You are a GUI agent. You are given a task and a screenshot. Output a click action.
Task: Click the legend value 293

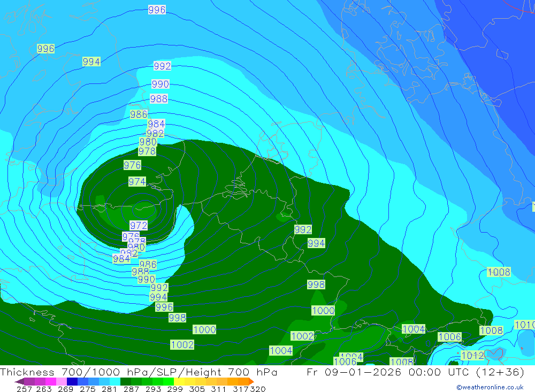[x=153, y=389]
